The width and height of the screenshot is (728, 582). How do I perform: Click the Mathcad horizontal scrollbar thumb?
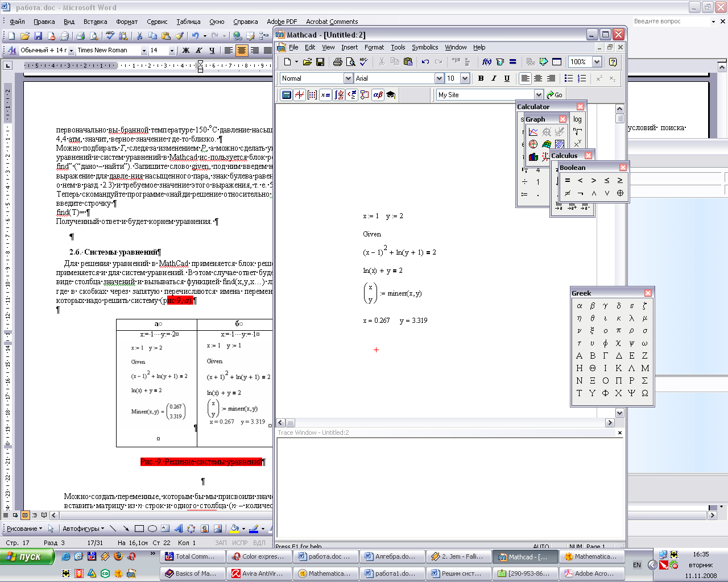(291, 422)
